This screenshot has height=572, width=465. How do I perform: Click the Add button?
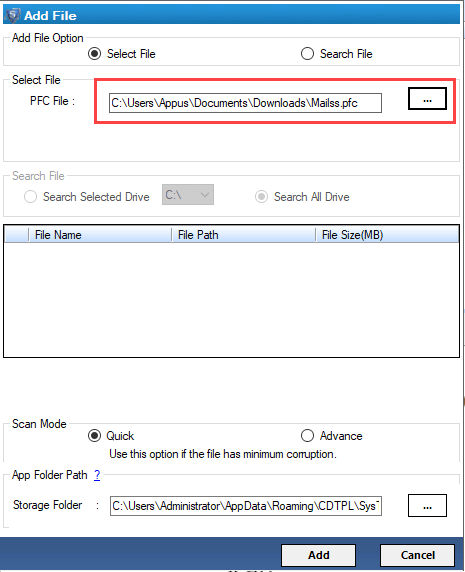point(318,555)
